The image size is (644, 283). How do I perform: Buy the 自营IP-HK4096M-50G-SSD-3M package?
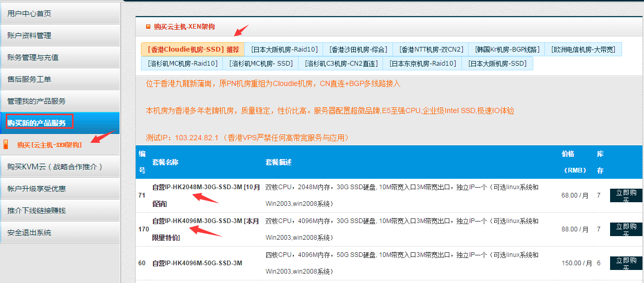(x=626, y=263)
